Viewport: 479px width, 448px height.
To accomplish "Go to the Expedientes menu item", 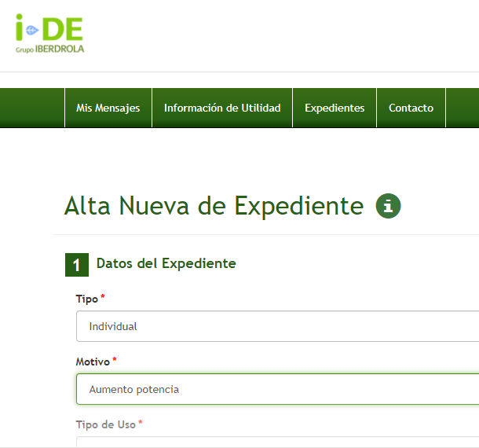I will coord(335,108).
